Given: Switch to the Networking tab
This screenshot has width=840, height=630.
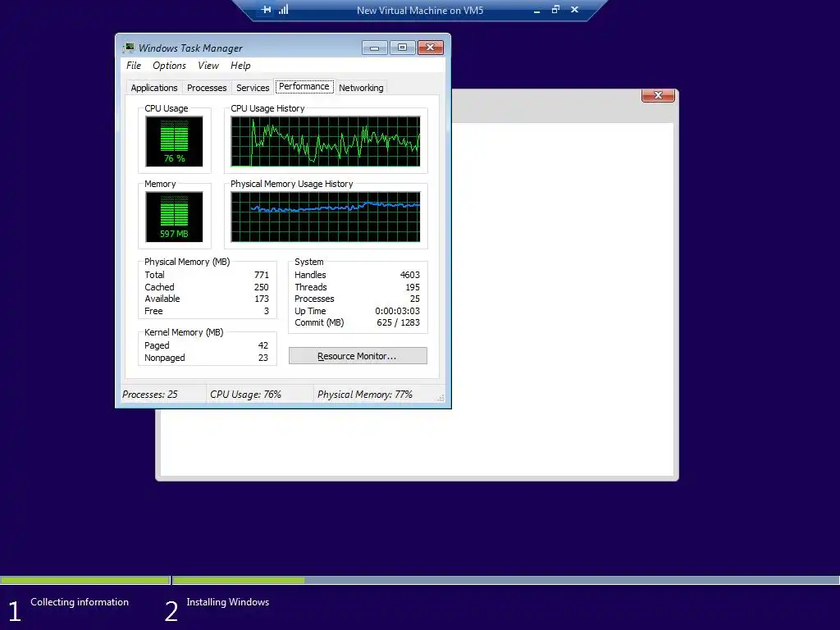Looking at the screenshot, I should [361, 88].
